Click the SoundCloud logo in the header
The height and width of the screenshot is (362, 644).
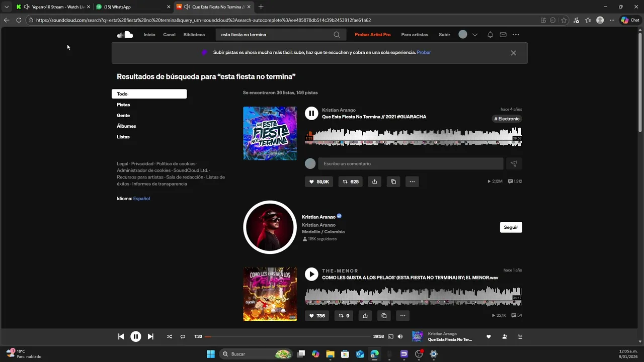pyautogui.click(x=125, y=35)
